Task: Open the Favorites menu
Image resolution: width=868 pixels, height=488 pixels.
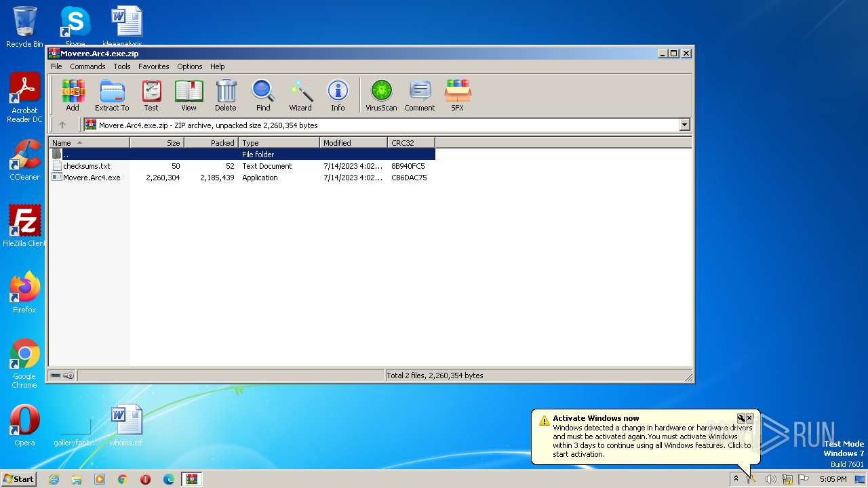Action: click(x=154, y=66)
